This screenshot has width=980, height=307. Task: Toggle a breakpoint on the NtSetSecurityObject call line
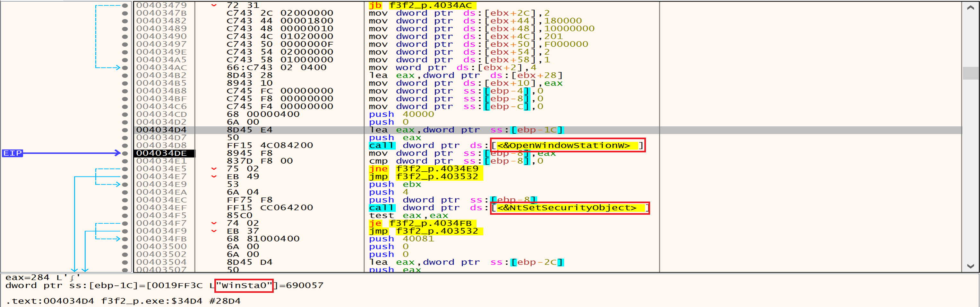(125, 208)
